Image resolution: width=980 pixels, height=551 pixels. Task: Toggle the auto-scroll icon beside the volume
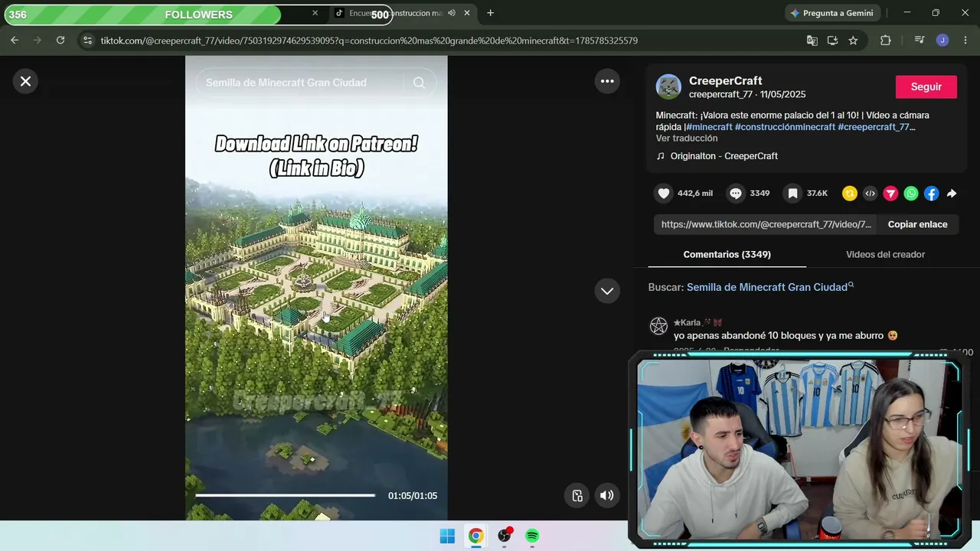[x=578, y=495]
